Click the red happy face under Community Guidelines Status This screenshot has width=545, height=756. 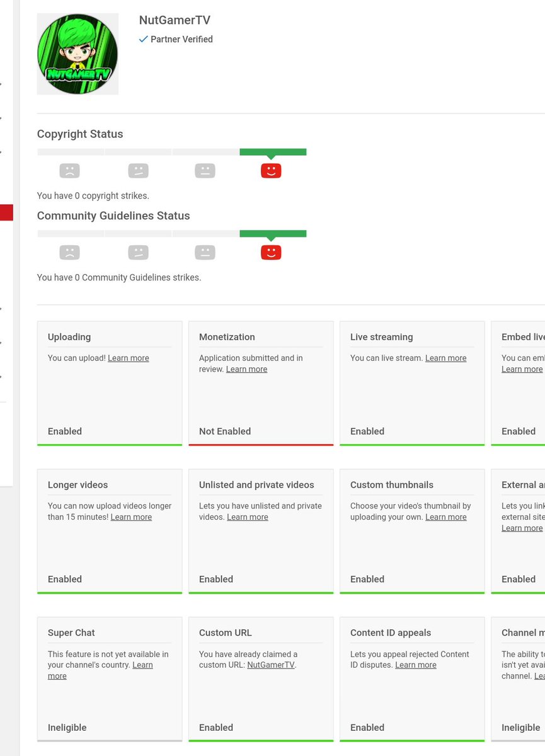(x=271, y=253)
